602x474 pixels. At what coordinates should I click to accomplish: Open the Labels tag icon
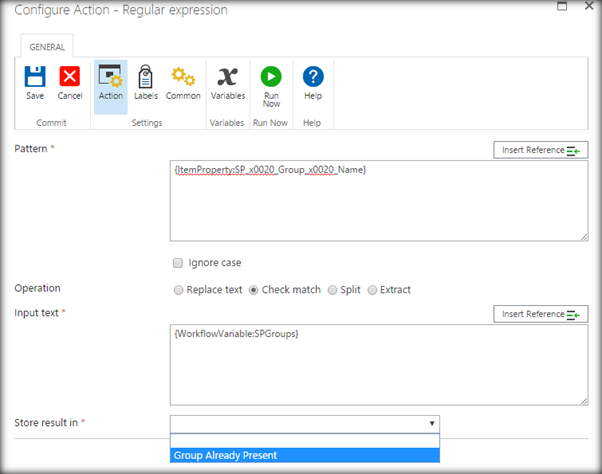[x=145, y=76]
